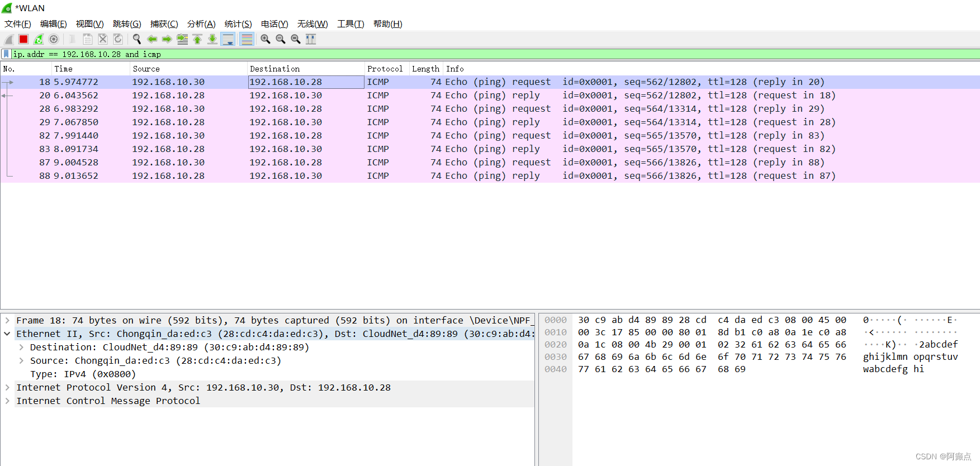Click hex row 0040 offset in bytes pane
This screenshot has height=466, width=980.
coord(556,369)
